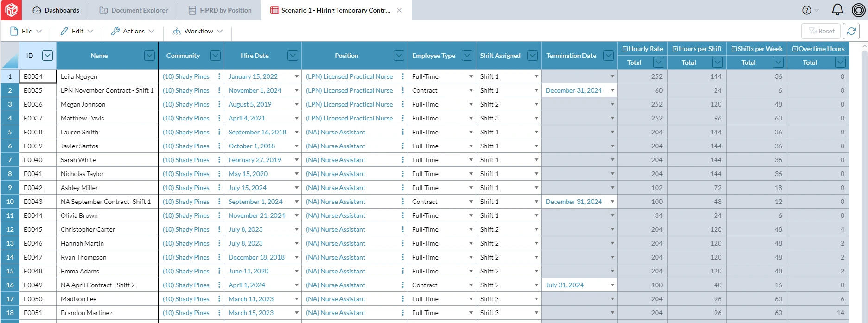Click the Reset button

pyautogui.click(x=821, y=31)
